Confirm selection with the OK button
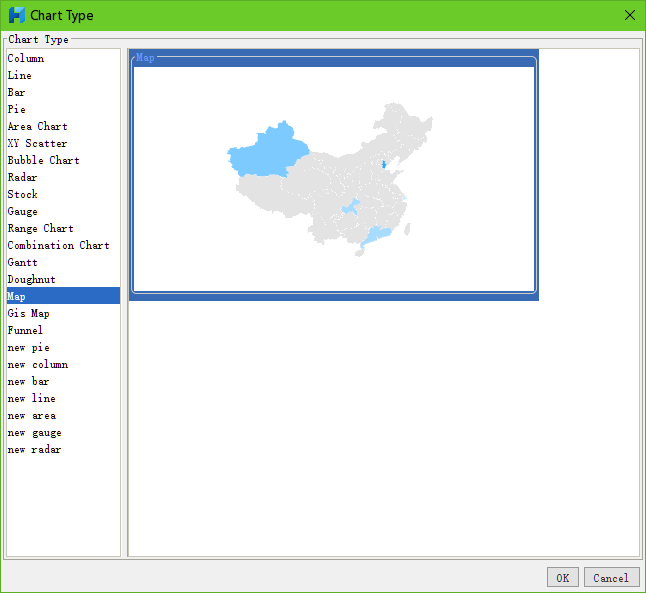The width and height of the screenshot is (646, 593). [x=562, y=577]
